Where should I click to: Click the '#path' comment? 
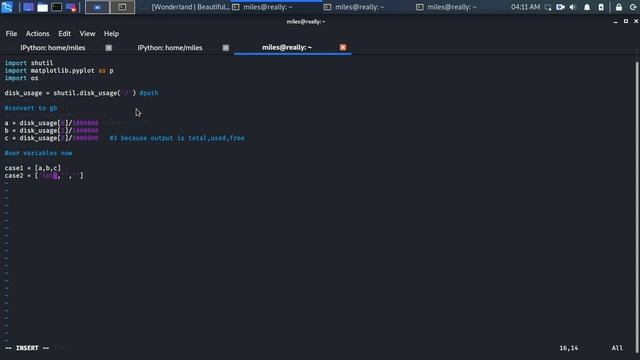149,93
